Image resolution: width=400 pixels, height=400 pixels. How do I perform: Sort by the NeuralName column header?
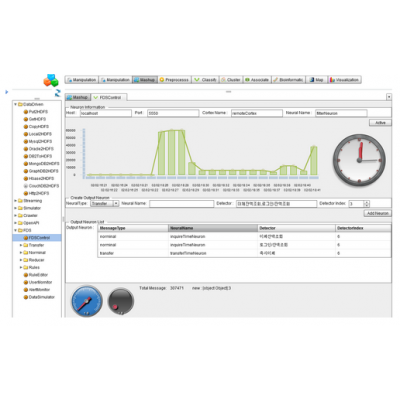coord(213,228)
